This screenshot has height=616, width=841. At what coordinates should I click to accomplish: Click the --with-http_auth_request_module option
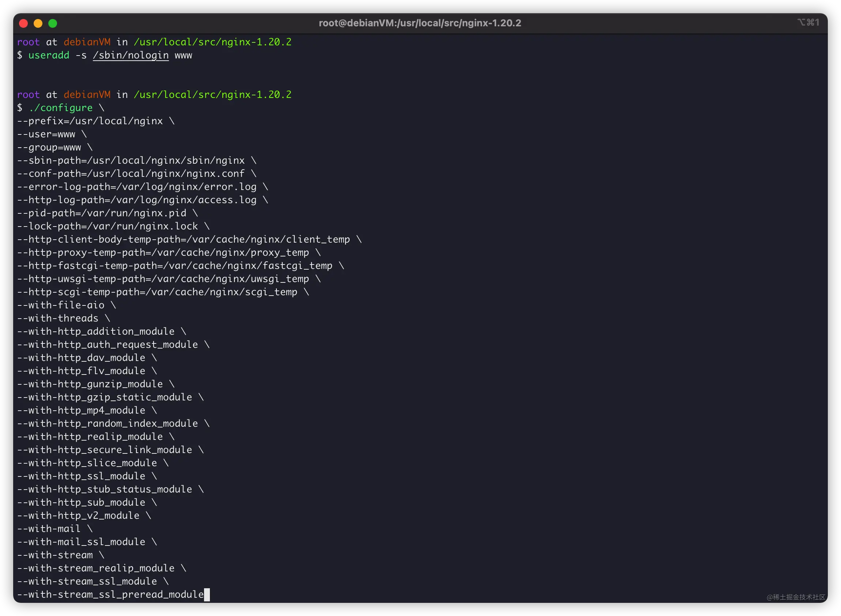[108, 345]
